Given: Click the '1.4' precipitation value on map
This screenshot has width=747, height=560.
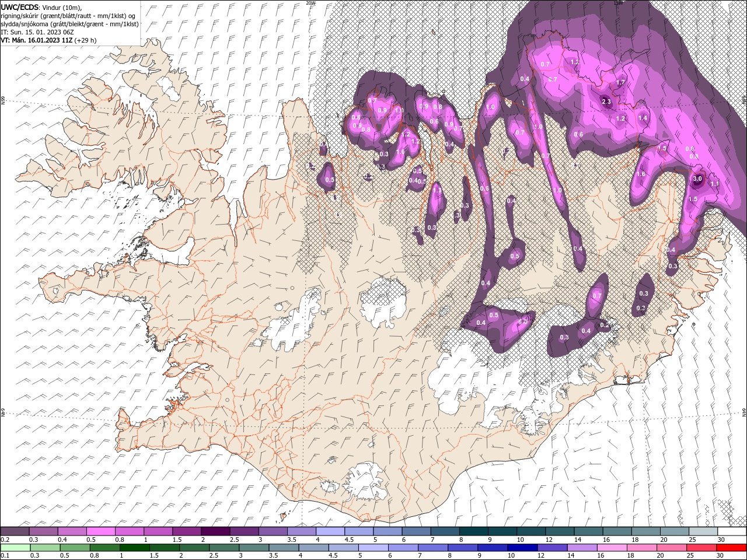Looking at the screenshot, I should click(x=643, y=118).
